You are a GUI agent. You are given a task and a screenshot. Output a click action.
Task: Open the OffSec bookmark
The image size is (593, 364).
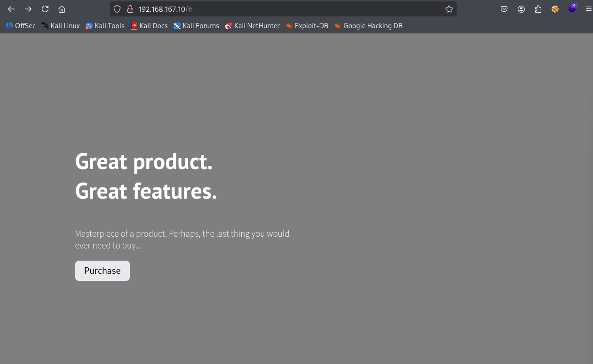click(21, 26)
